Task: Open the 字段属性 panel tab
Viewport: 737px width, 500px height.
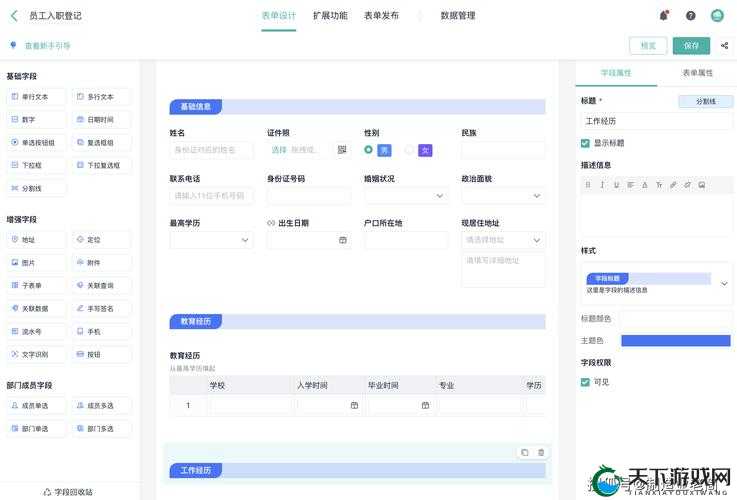Action: point(616,73)
